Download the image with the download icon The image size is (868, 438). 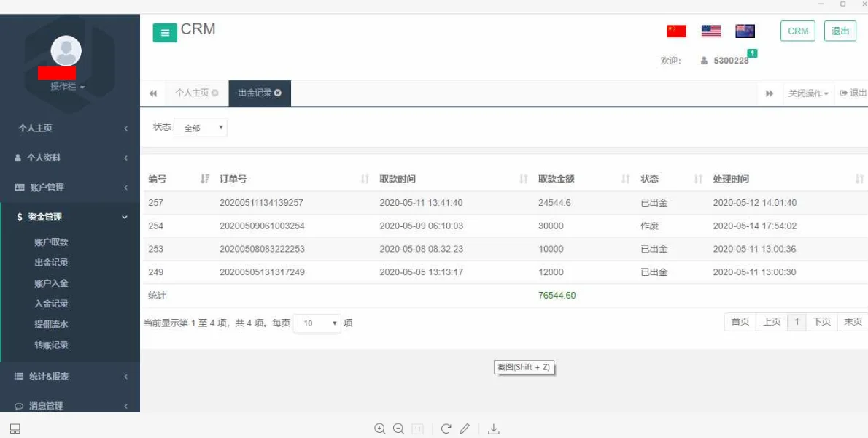(494, 429)
